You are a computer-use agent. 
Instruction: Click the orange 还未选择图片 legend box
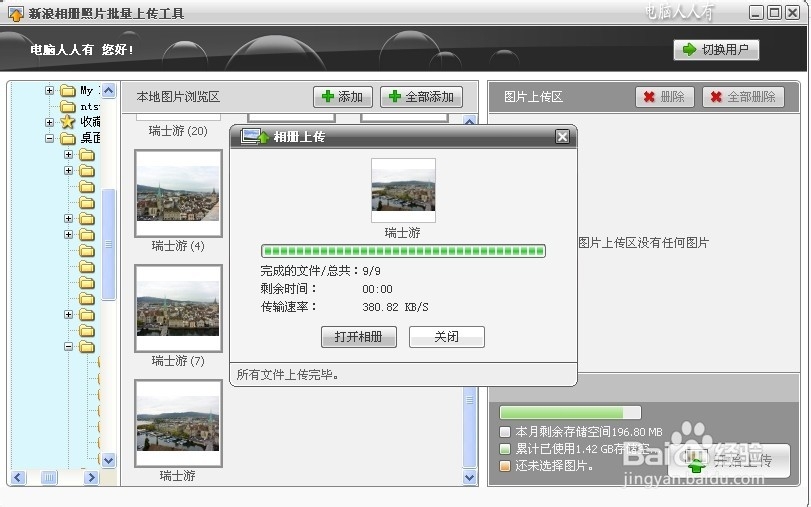coord(505,466)
